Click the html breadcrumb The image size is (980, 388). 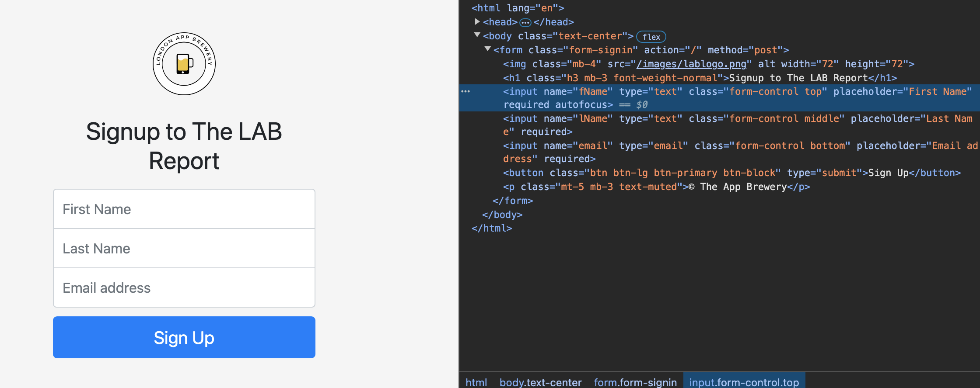click(476, 382)
